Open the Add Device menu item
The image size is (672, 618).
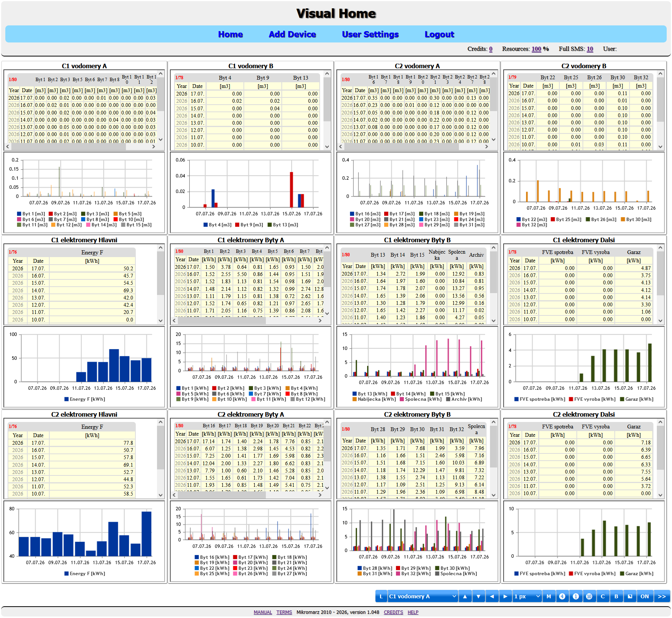(292, 35)
